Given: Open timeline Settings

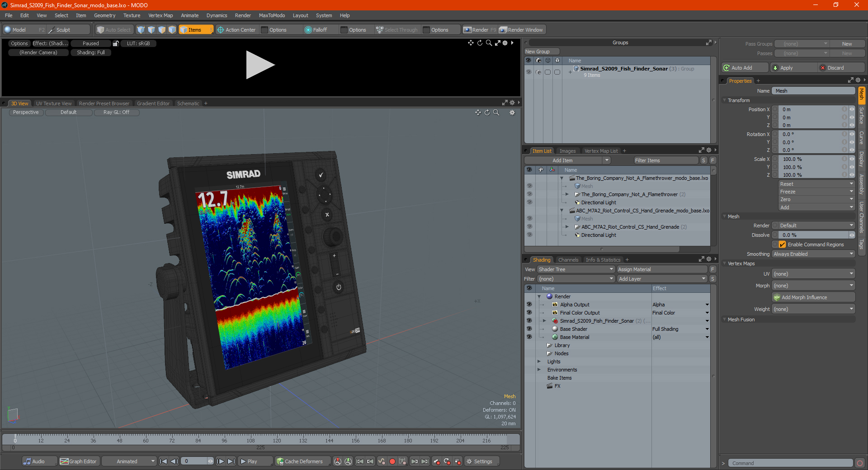Looking at the screenshot, I should pos(482,461).
